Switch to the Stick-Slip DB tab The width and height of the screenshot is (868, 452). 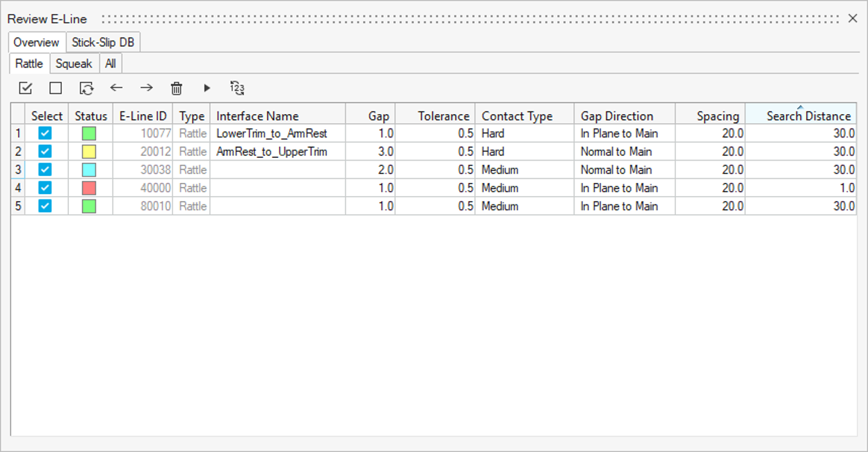[x=103, y=42]
